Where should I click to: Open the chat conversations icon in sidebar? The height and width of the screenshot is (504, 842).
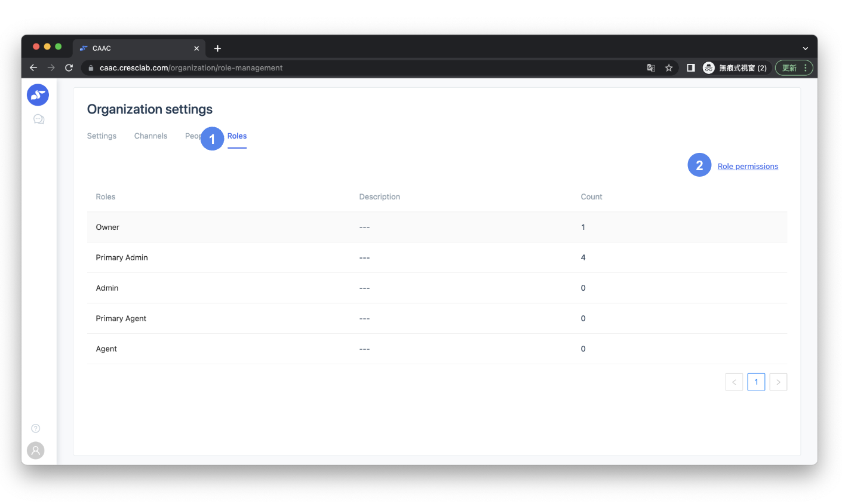pos(39,119)
